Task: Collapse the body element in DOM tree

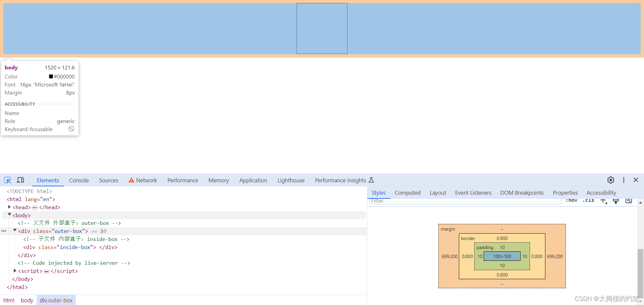Action: click(x=9, y=215)
